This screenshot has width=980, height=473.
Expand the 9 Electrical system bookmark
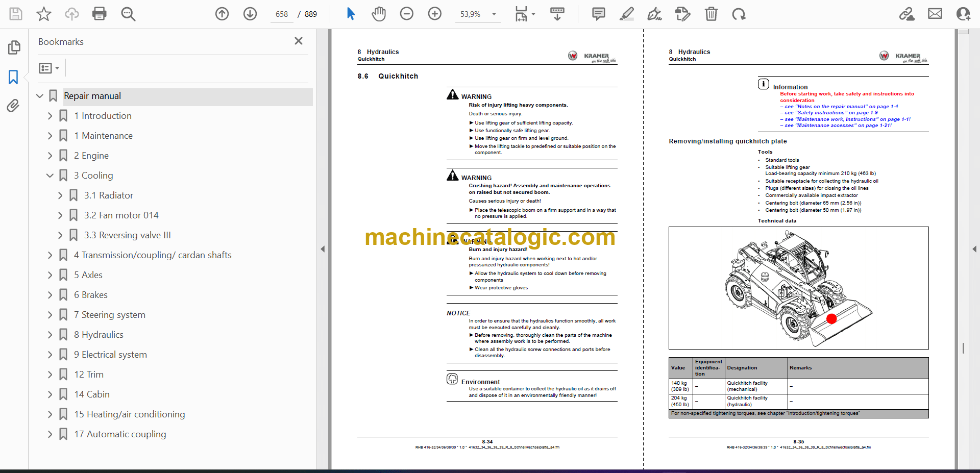pyautogui.click(x=50, y=355)
